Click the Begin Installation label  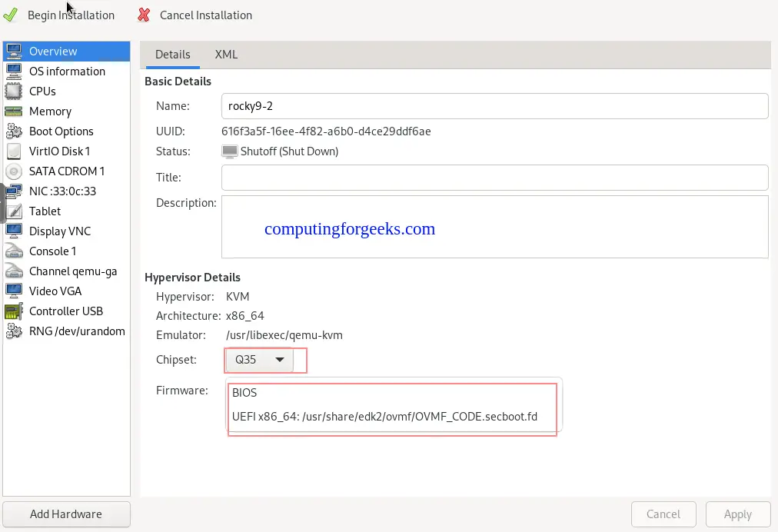click(71, 15)
